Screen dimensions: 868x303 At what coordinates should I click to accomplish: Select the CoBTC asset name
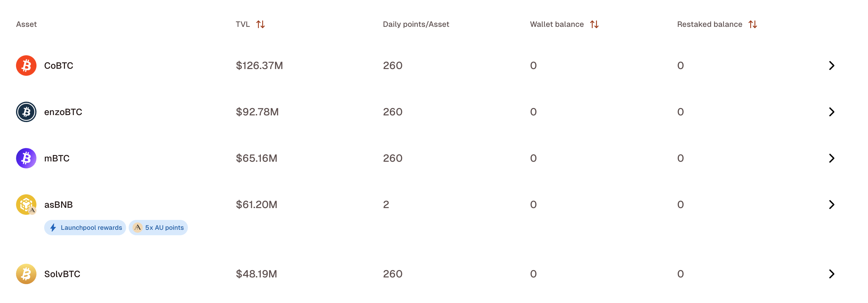coord(59,66)
